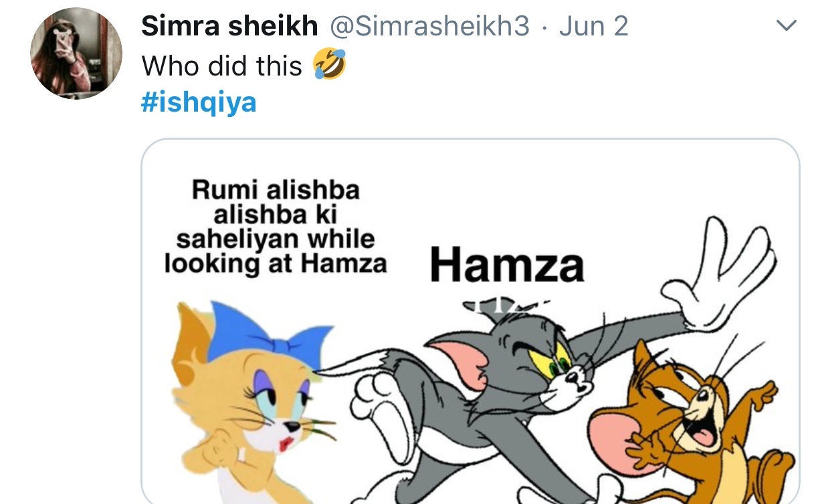The image size is (814, 504).
Task: Click the Simra sheikh display name
Action: coord(229,27)
